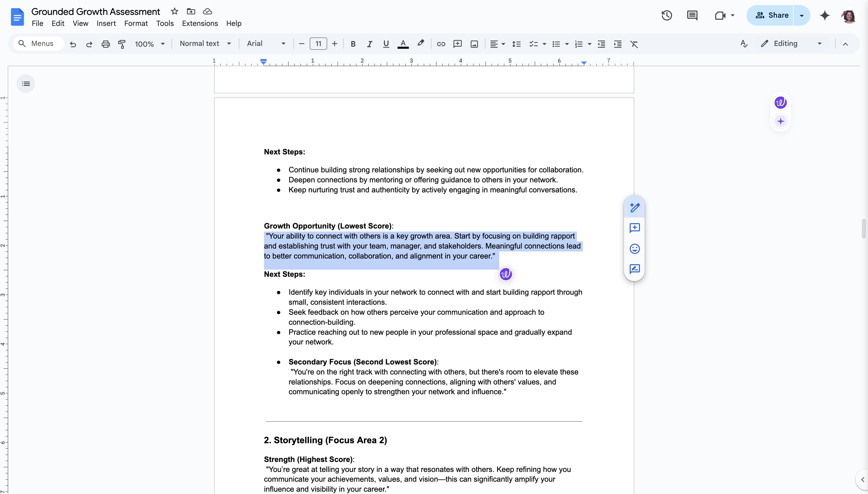This screenshot has width=868, height=494.
Task: Increase font size with plus button
Action: [335, 43]
